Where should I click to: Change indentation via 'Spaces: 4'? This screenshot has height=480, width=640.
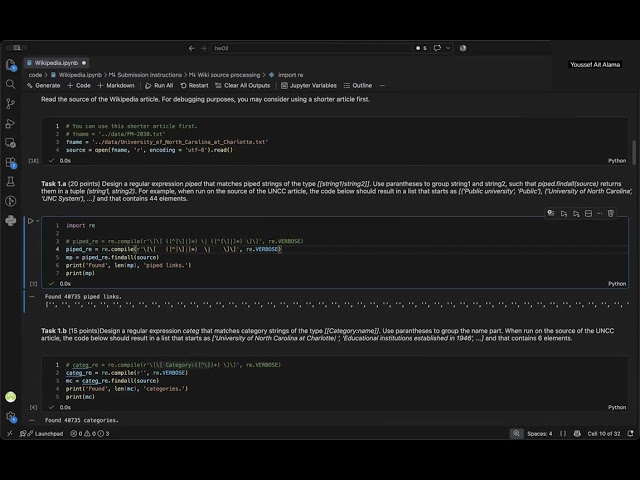pyautogui.click(x=540, y=433)
